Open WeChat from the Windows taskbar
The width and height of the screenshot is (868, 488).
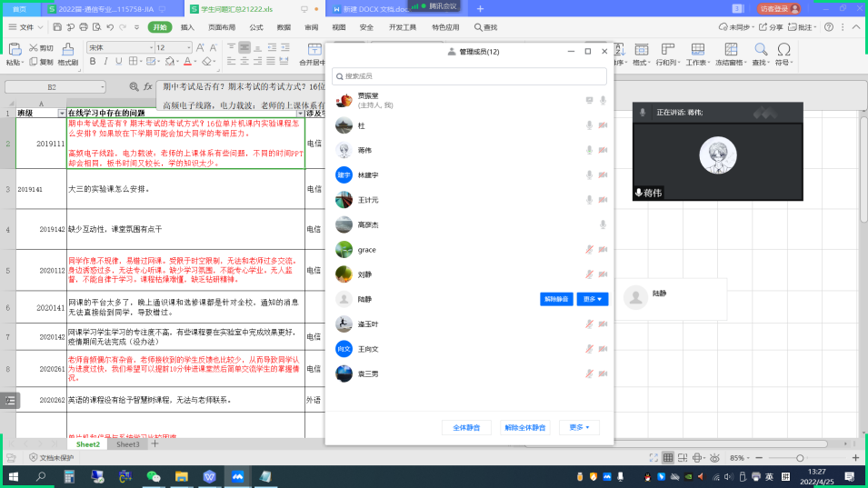point(153,476)
